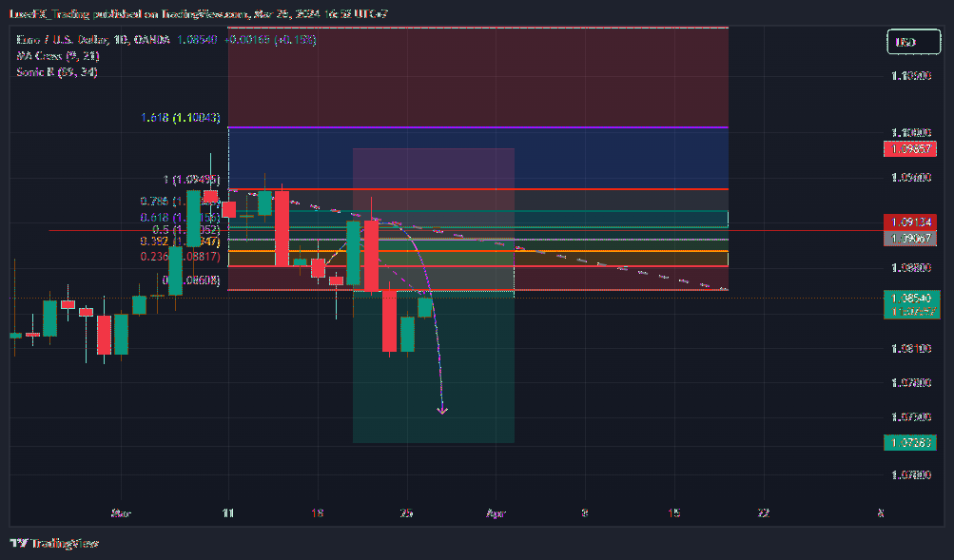Click the publisher header text at top
Screen dimensions: 954x560
point(199,13)
